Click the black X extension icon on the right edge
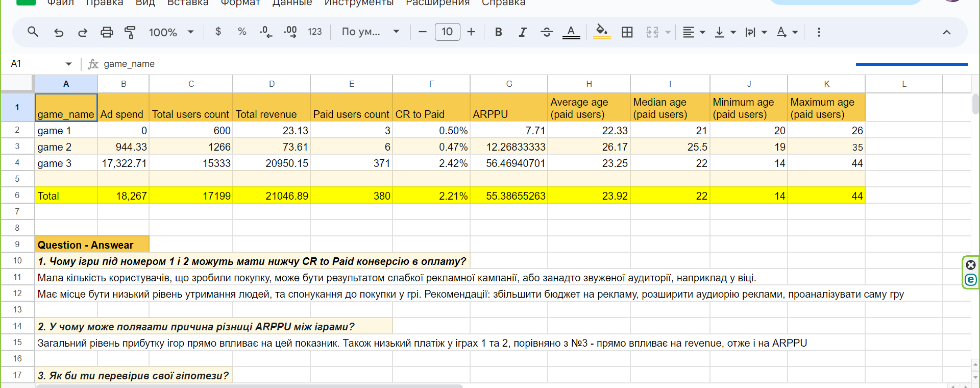 971,264
